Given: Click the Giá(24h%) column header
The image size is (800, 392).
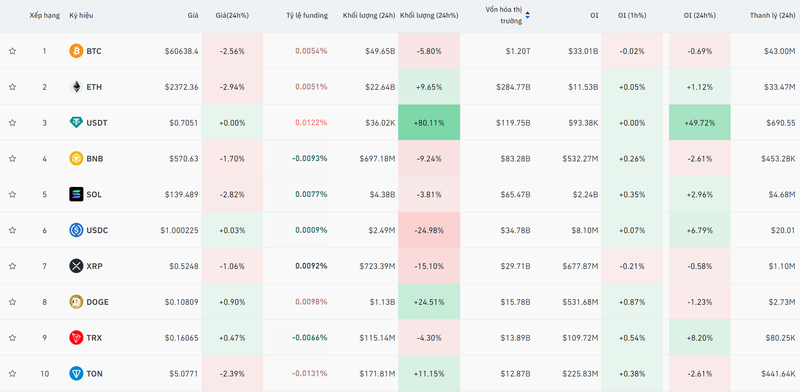Looking at the screenshot, I should pos(233,16).
